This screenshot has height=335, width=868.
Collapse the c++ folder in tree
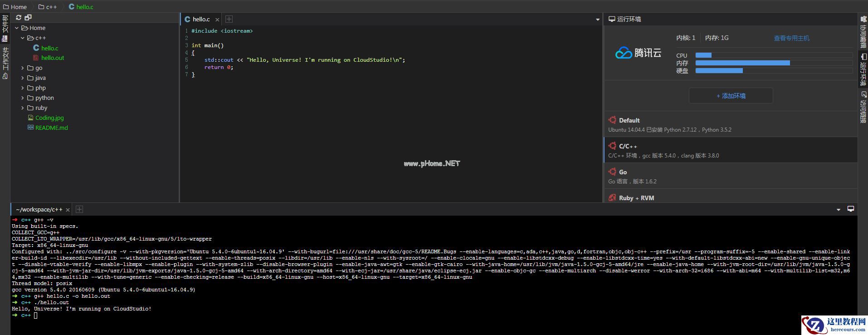click(x=22, y=38)
